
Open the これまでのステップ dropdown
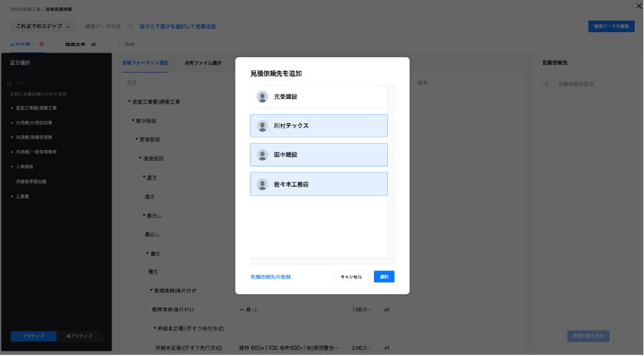coord(45,27)
